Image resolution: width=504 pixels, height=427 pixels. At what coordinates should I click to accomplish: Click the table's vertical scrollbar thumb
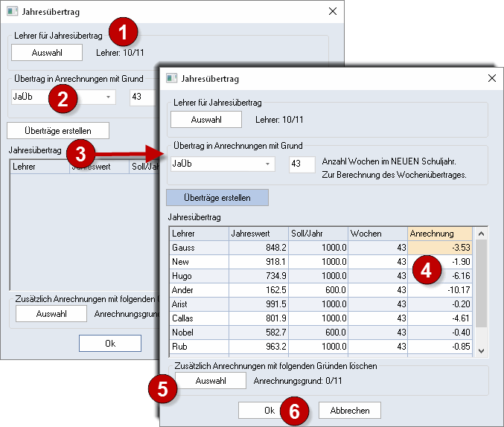[x=481, y=283]
